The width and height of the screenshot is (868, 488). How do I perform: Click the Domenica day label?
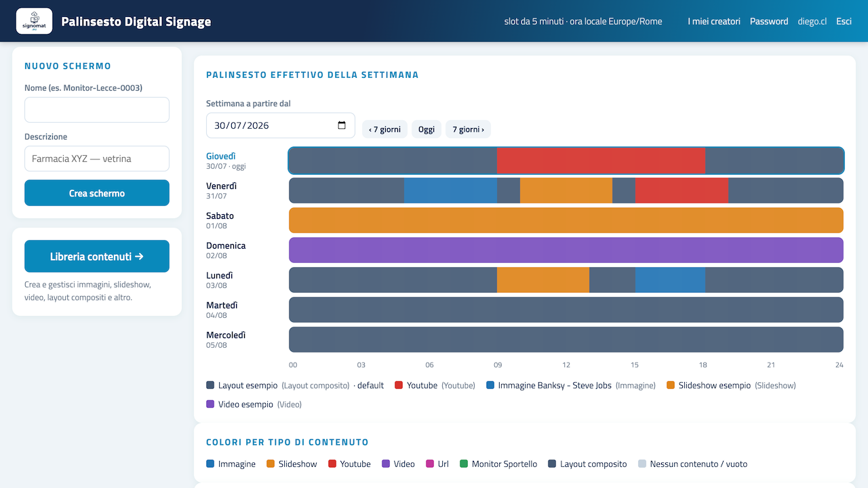point(226,245)
